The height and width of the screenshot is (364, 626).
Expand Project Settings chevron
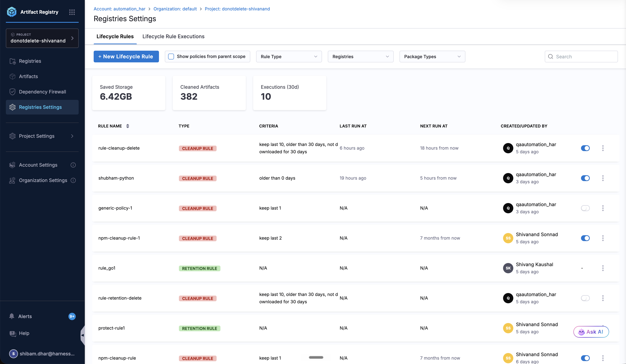pyautogui.click(x=72, y=136)
